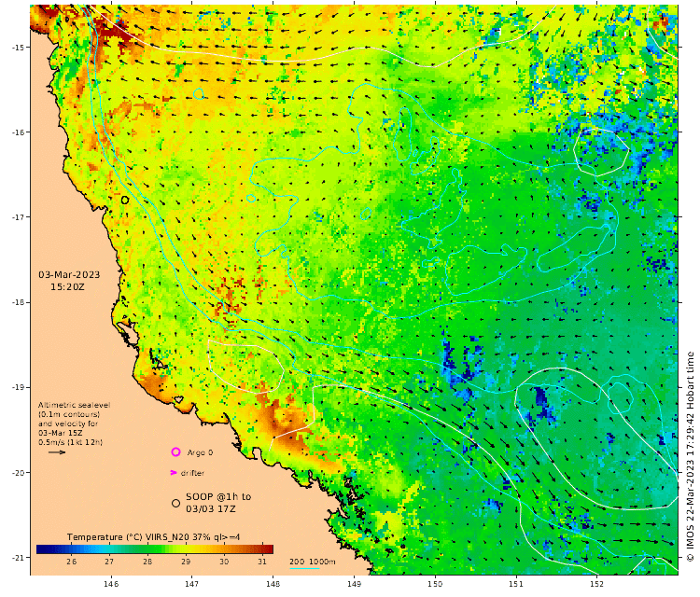700x597 pixels.
Task: Click the '0.5m/s (1kt 12h)' text
Action: click(71, 442)
